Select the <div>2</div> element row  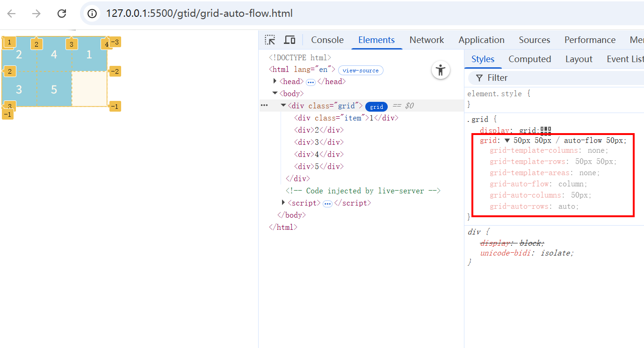click(x=319, y=130)
